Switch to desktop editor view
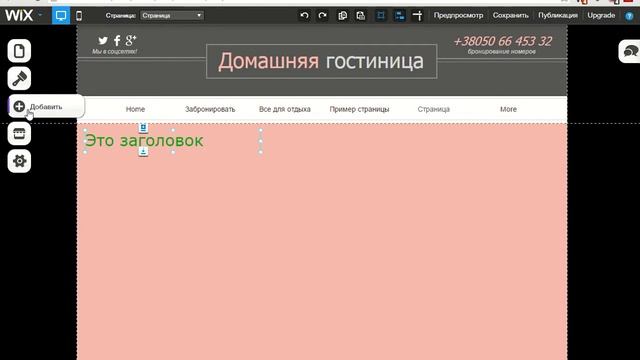Viewport: 640px width, 360px height. [x=61, y=16]
